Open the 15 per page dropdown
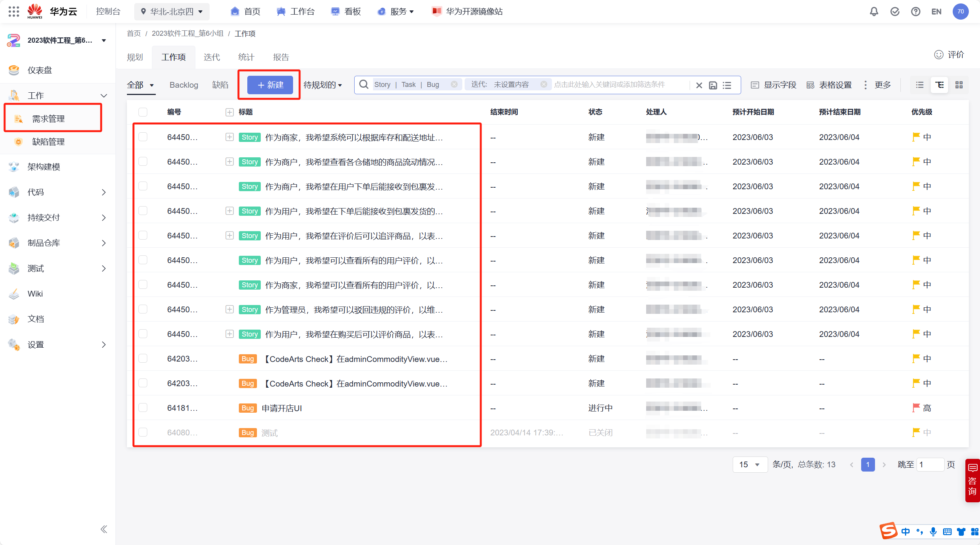The width and height of the screenshot is (980, 545). point(749,465)
